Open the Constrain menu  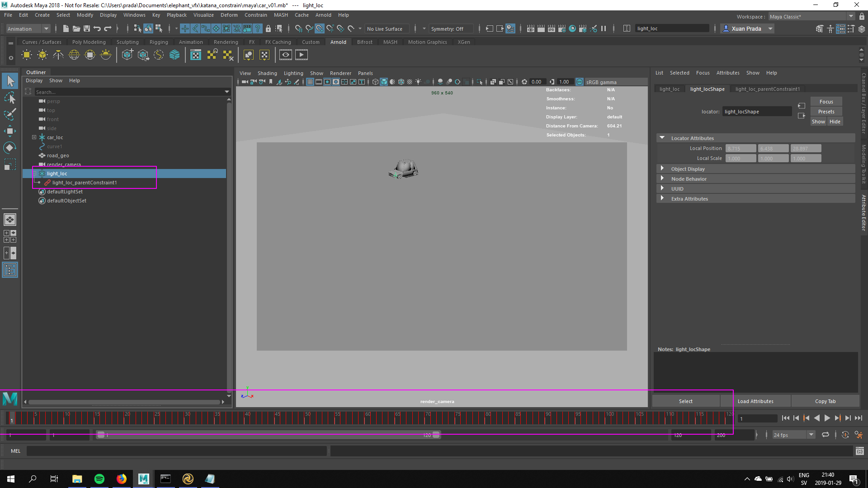click(x=256, y=15)
